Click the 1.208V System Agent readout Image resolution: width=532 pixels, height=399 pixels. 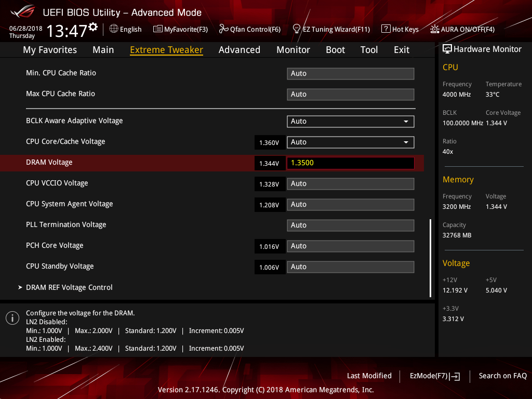click(270, 205)
